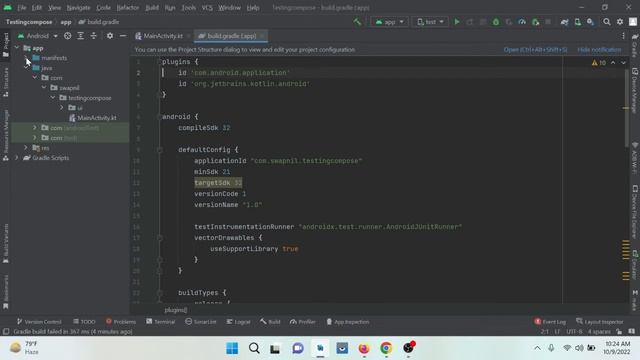Open the Android view selector dropdown

(38, 36)
